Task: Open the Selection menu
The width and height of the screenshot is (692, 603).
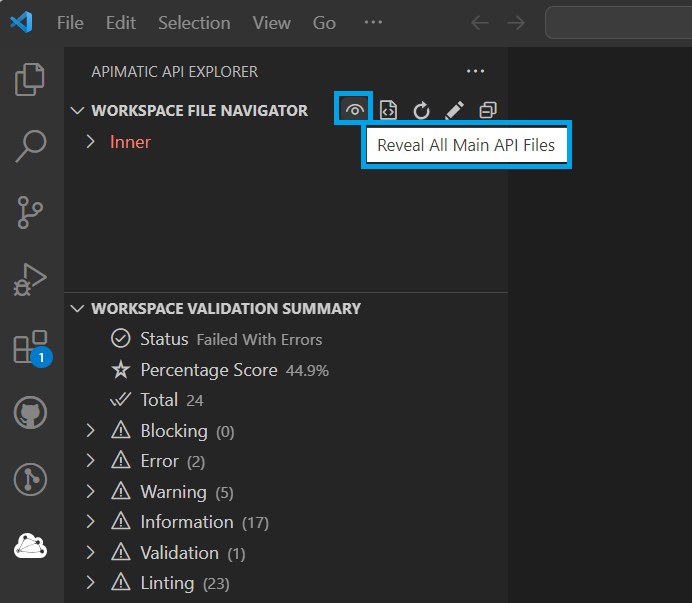Action: (x=194, y=23)
